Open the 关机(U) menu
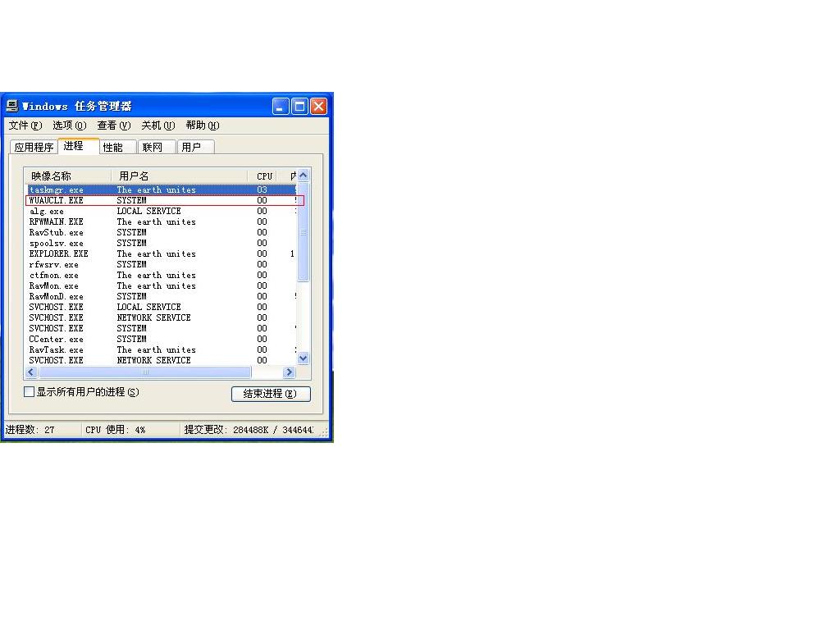 pyautogui.click(x=158, y=126)
